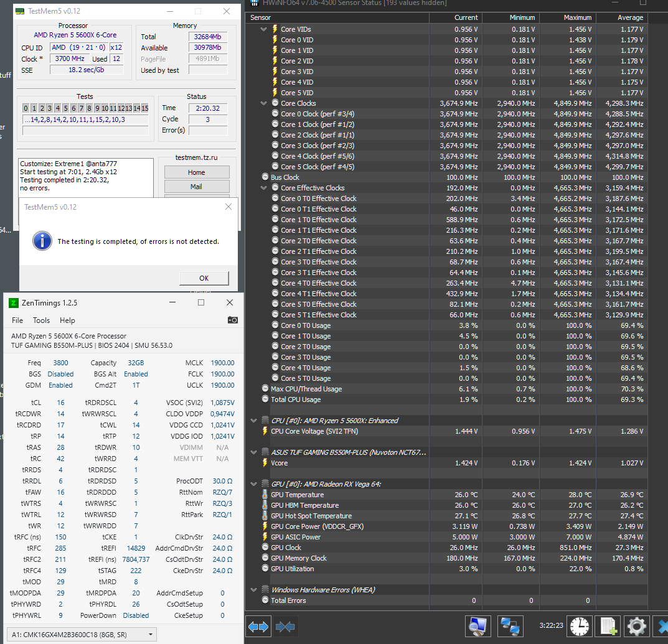Click the icon beside GPU Memory Clock

265,558
